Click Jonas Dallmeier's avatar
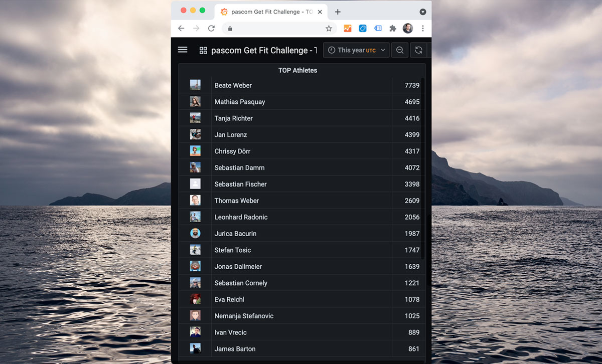The image size is (602, 364). coord(195,266)
